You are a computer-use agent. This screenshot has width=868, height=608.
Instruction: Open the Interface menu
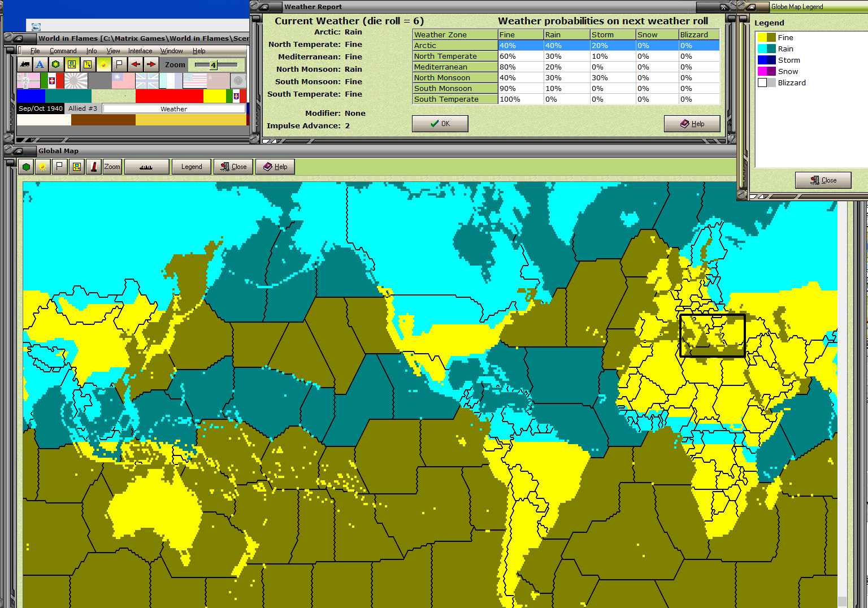[140, 51]
